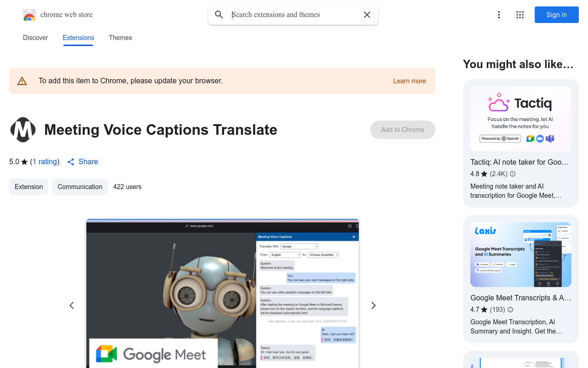
Task: Open the Communication category chip
Action: click(x=80, y=187)
